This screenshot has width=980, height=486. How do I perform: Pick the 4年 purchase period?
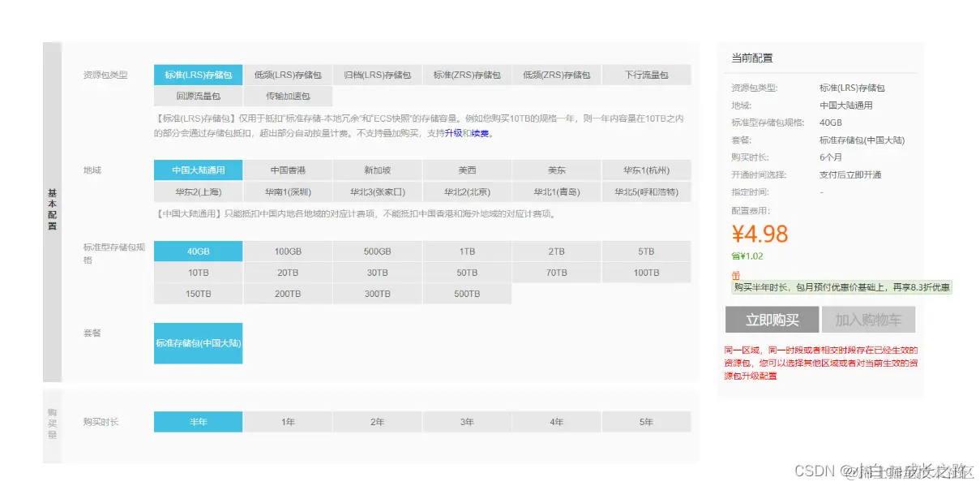pyautogui.click(x=557, y=422)
